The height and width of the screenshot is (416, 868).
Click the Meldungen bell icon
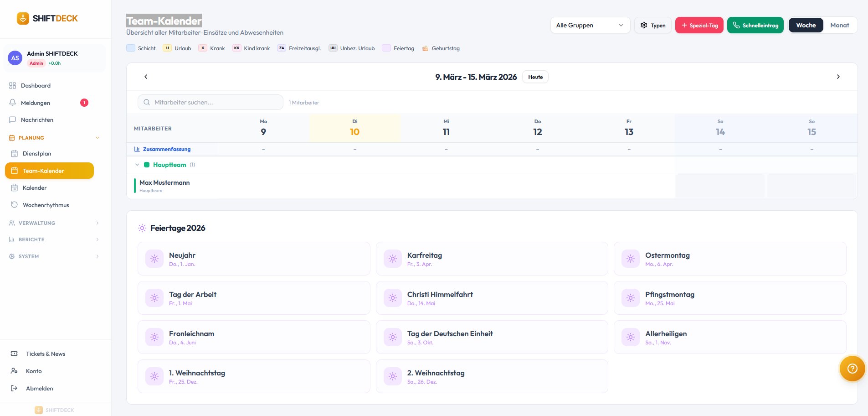point(13,103)
